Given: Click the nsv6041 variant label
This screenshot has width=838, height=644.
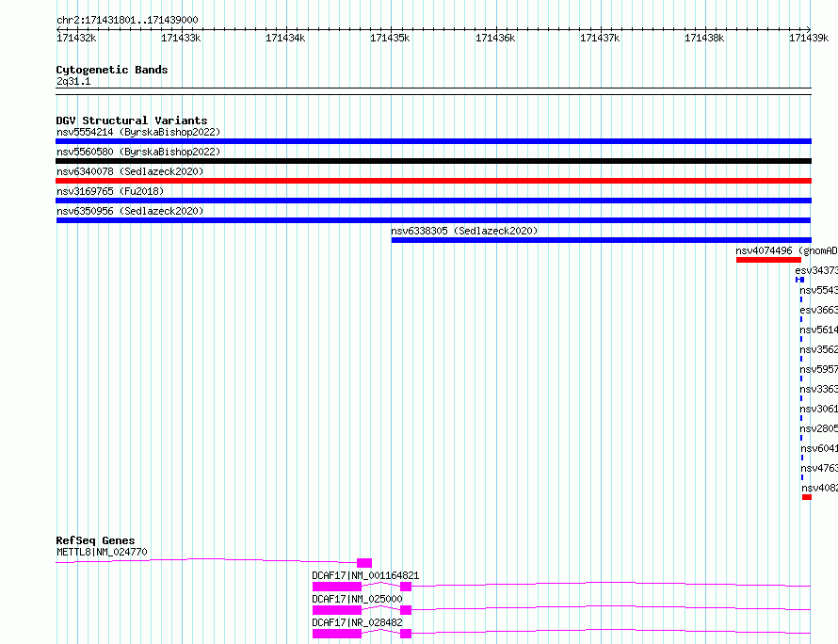Looking at the screenshot, I should point(819,448).
